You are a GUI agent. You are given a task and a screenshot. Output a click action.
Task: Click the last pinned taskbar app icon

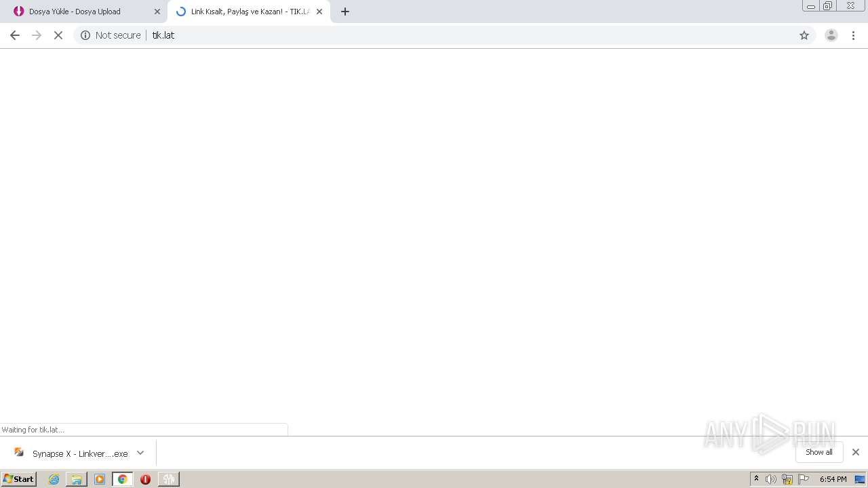point(168,479)
